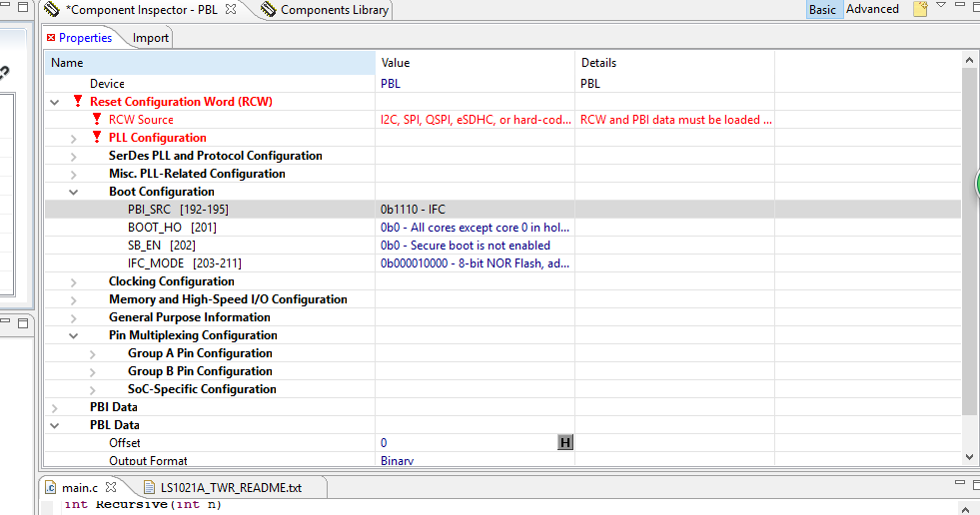Click the LS1021A_TWR_README.txt file icon
The height and width of the screenshot is (515, 980).
149,487
